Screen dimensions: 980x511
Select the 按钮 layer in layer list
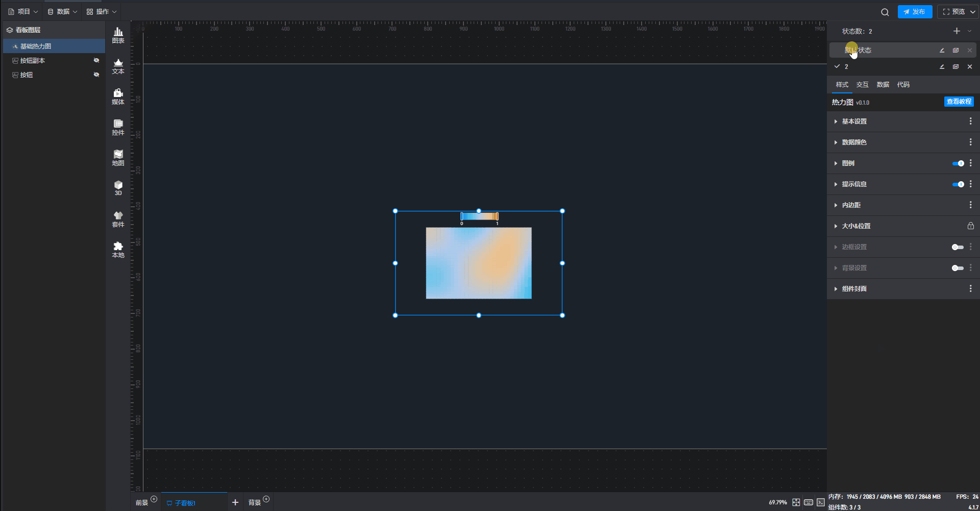(x=27, y=75)
